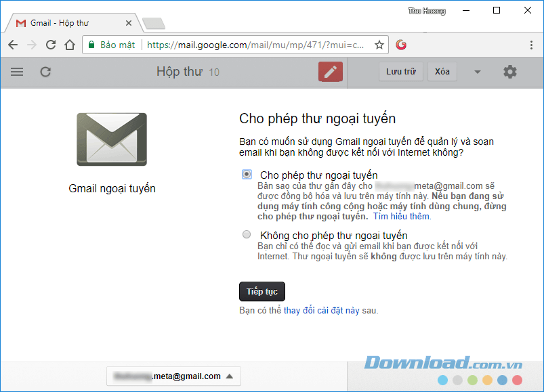The height and width of the screenshot is (392, 544).
Task: Open the Chrome three-dot menu
Action: coord(530,45)
